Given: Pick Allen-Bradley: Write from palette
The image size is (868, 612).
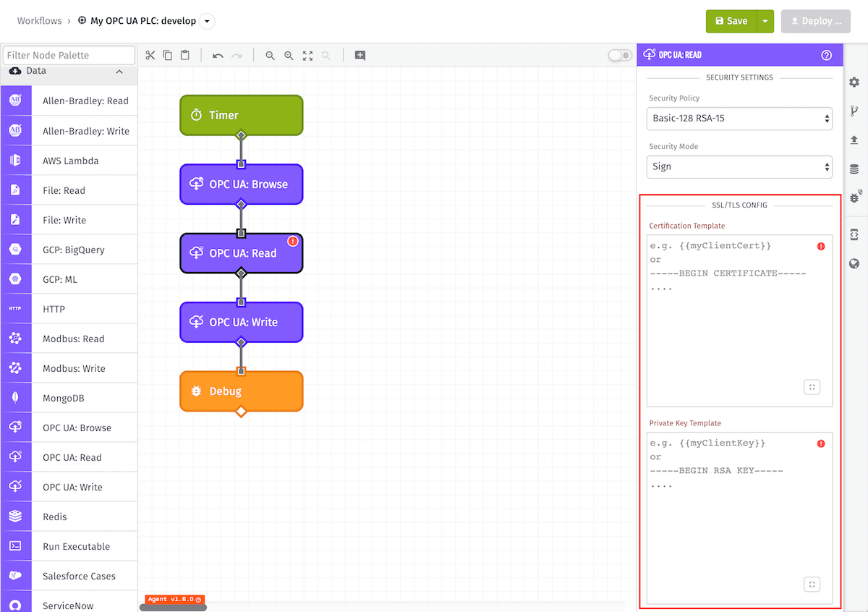Looking at the screenshot, I should tap(69, 131).
